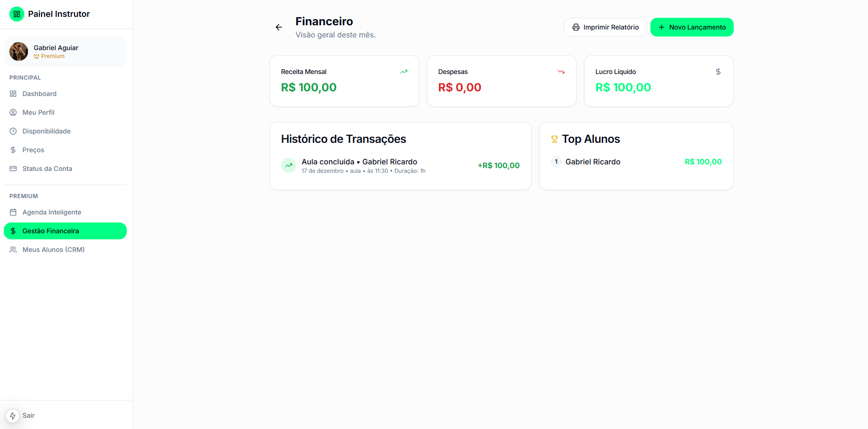868x429 pixels.
Task: Click the lightning bolt icon near Sair
Action: 13,415
